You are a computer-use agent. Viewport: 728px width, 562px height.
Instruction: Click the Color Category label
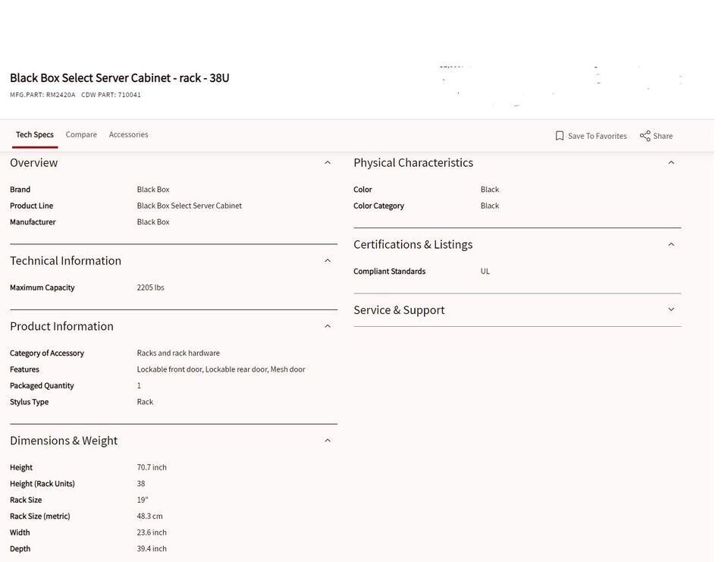click(x=378, y=206)
